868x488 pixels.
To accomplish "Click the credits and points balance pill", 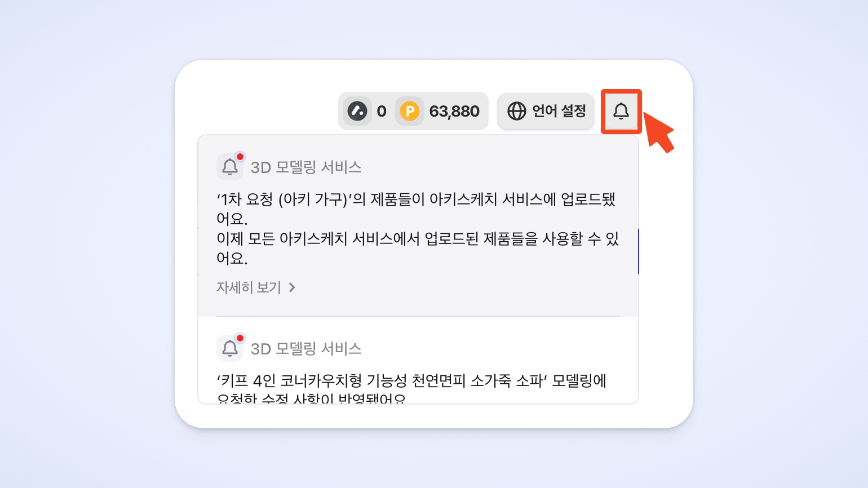I will (413, 111).
